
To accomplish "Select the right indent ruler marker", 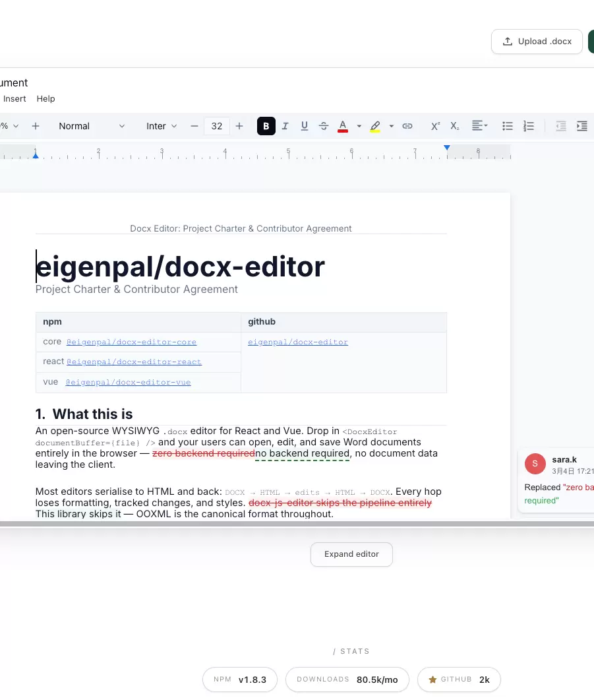I will pyautogui.click(x=447, y=148).
